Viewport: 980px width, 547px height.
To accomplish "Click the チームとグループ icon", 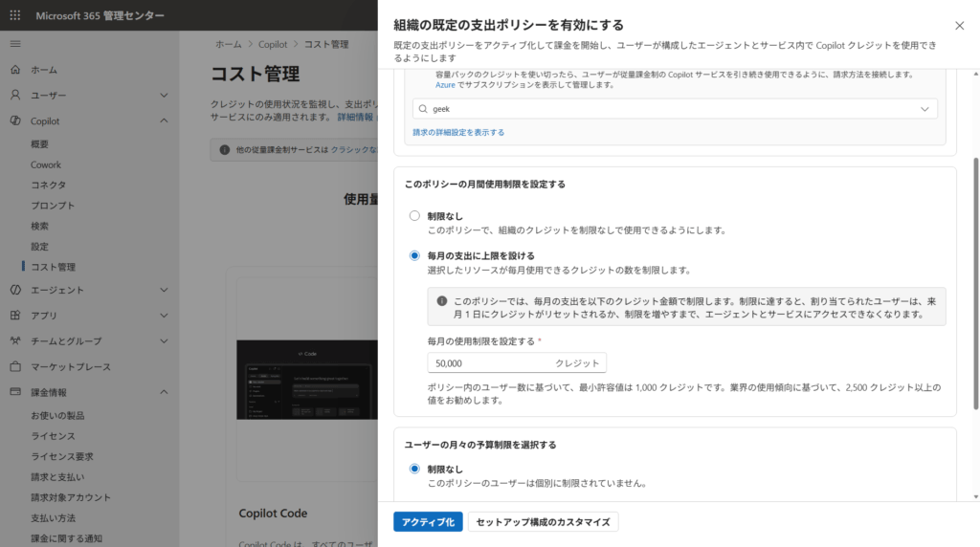I will 15,341.
